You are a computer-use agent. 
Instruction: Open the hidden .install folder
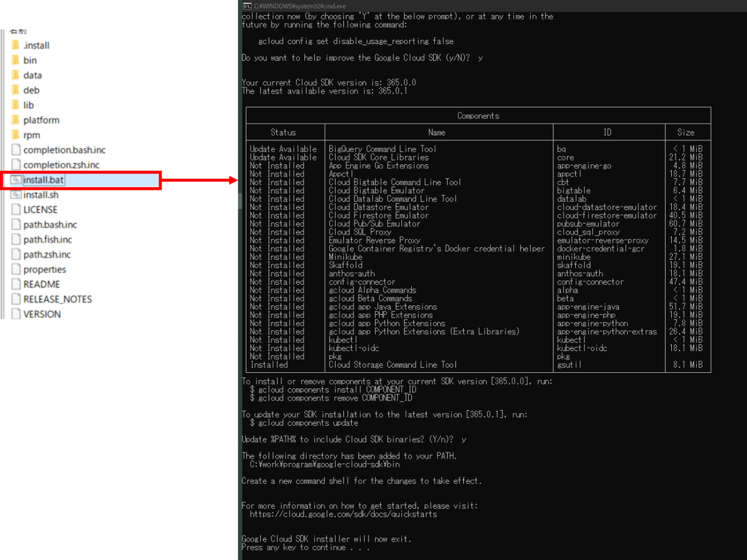[x=36, y=45]
